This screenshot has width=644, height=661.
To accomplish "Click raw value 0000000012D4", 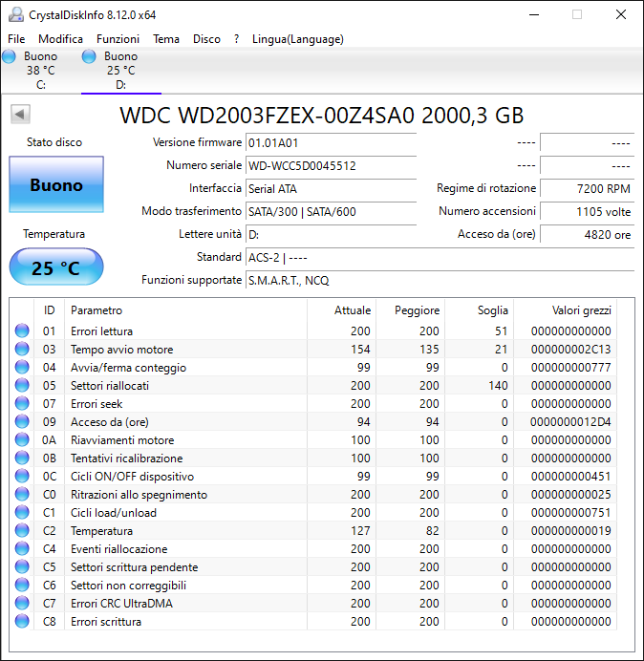I will [570, 422].
